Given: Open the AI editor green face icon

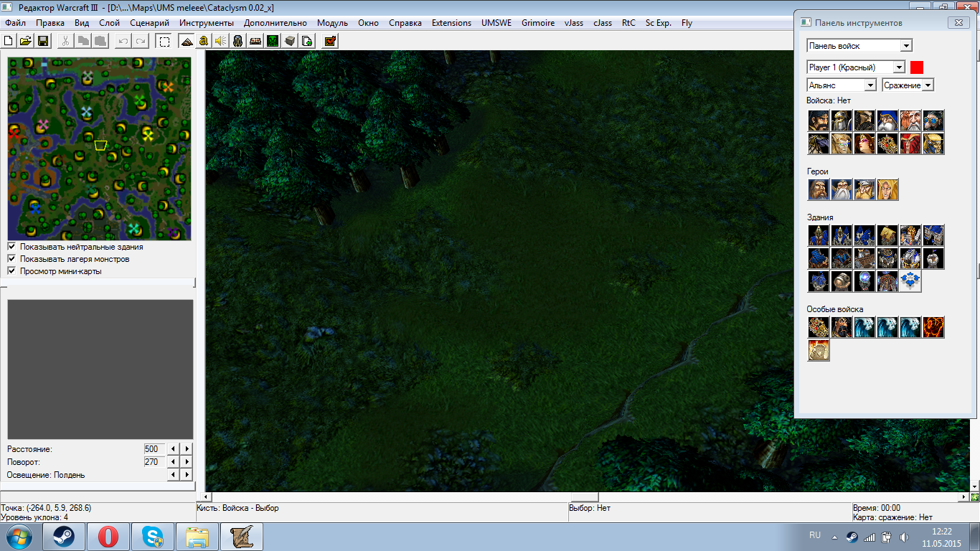Looking at the screenshot, I should coord(273,41).
